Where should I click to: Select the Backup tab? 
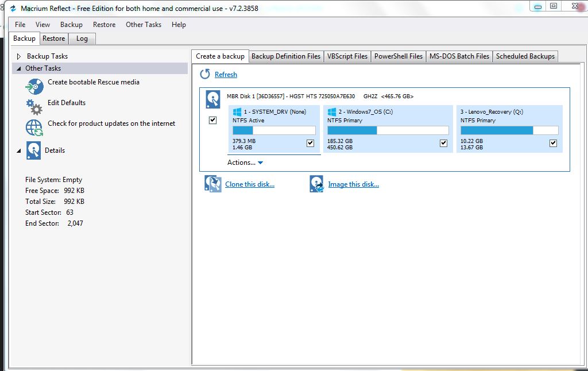[x=24, y=38]
